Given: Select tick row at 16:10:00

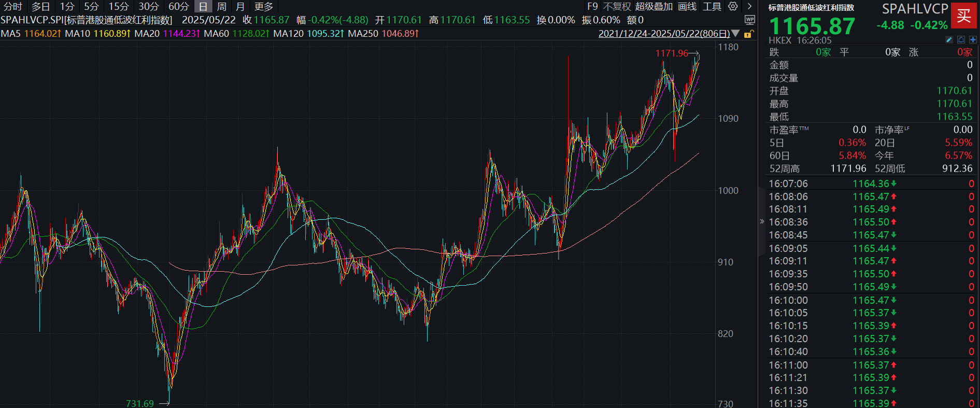Looking at the screenshot, I should click(871, 300).
